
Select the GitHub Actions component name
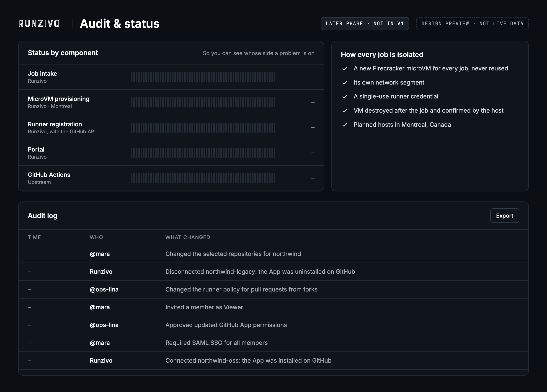tap(49, 175)
